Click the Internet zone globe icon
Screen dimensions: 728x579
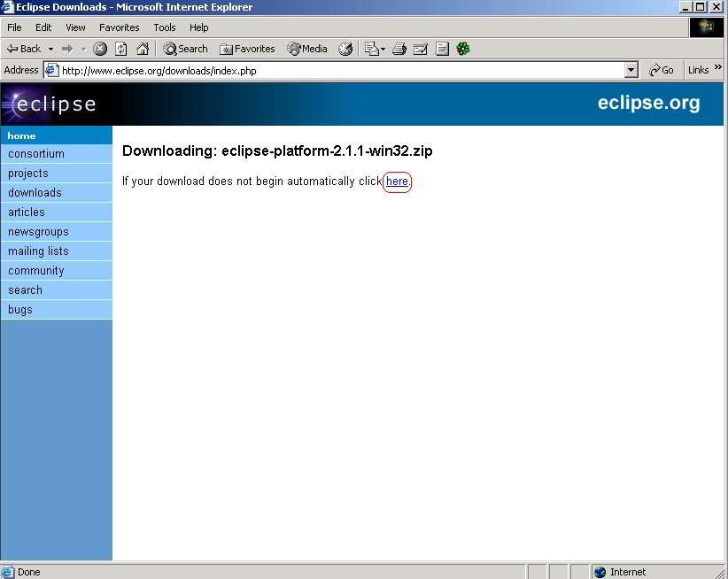point(600,572)
